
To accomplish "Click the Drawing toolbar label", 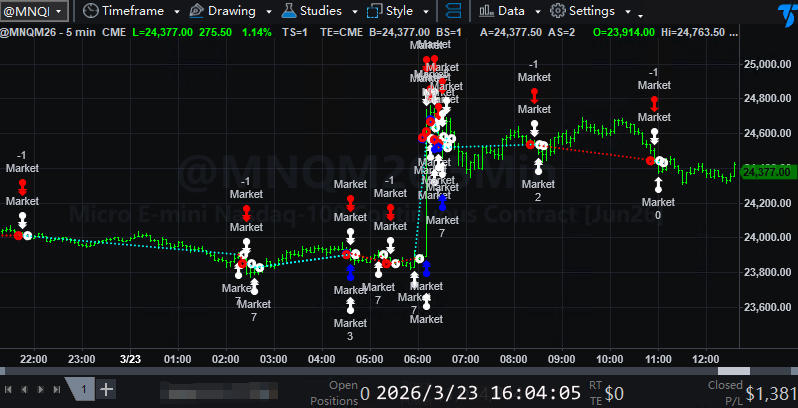I will point(231,12).
